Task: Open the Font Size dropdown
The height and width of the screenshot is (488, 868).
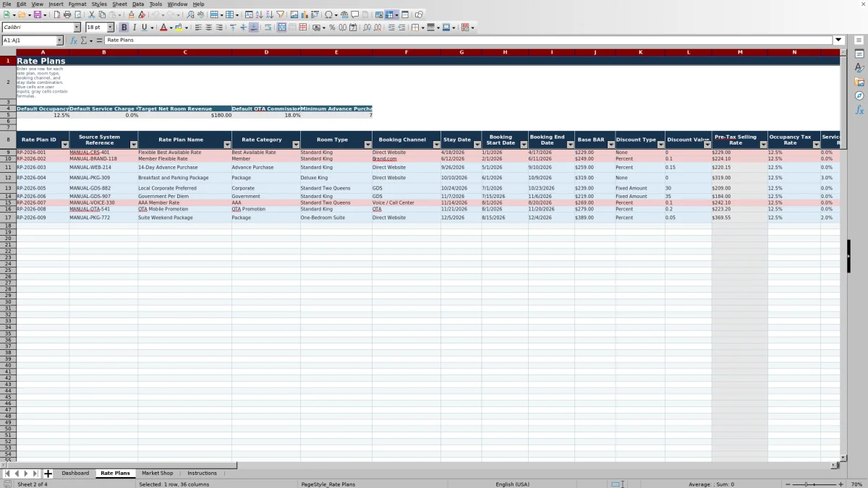Action: (x=111, y=27)
